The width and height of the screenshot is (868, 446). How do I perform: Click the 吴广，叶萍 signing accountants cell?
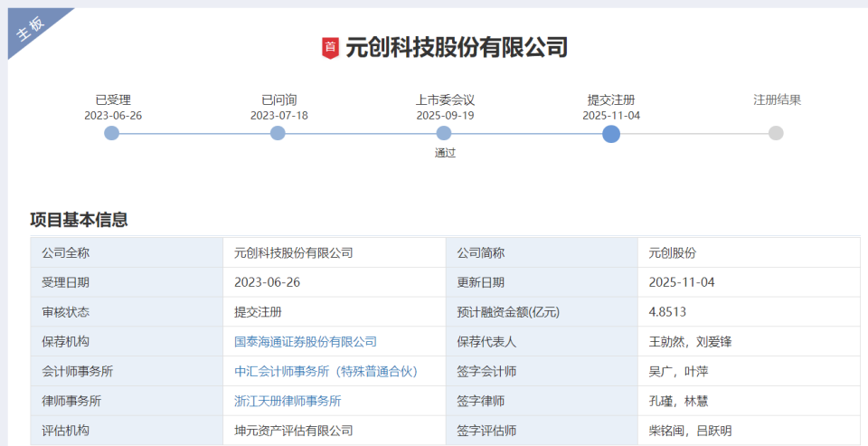pos(749,371)
